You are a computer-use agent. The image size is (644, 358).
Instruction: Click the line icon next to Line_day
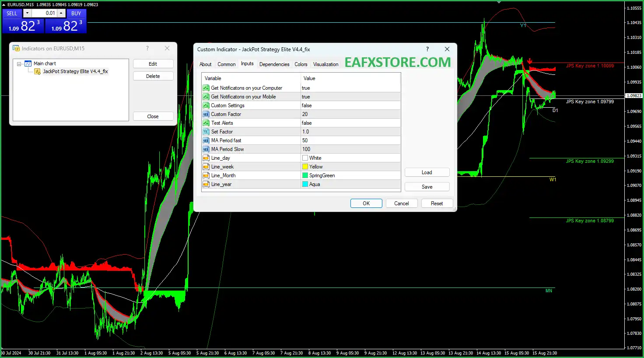click(x=206, y=158)
